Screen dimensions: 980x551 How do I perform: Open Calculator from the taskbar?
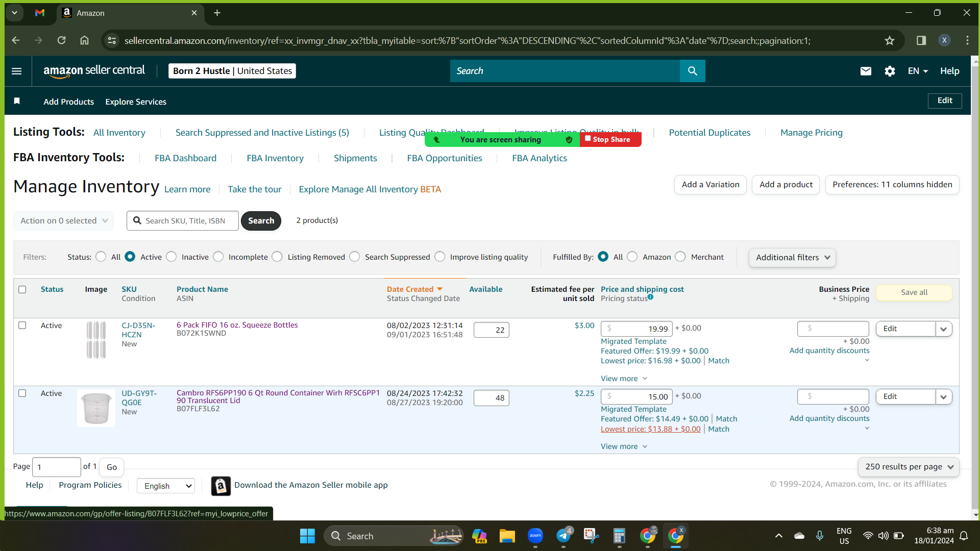click(x=619, y=536)
